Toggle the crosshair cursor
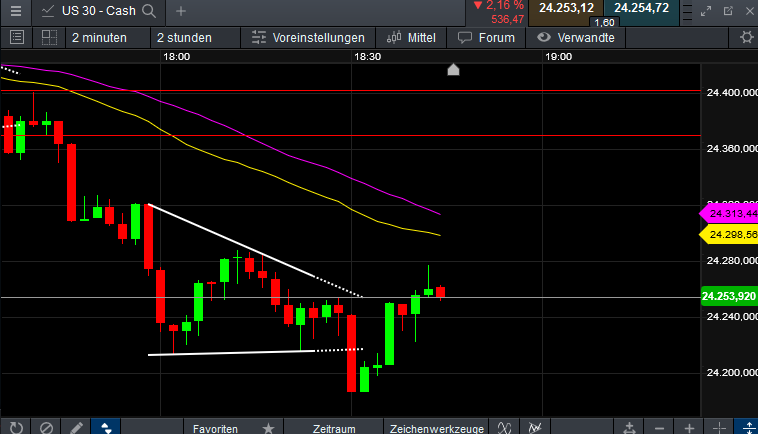758x434 pixels. [719, 428]
